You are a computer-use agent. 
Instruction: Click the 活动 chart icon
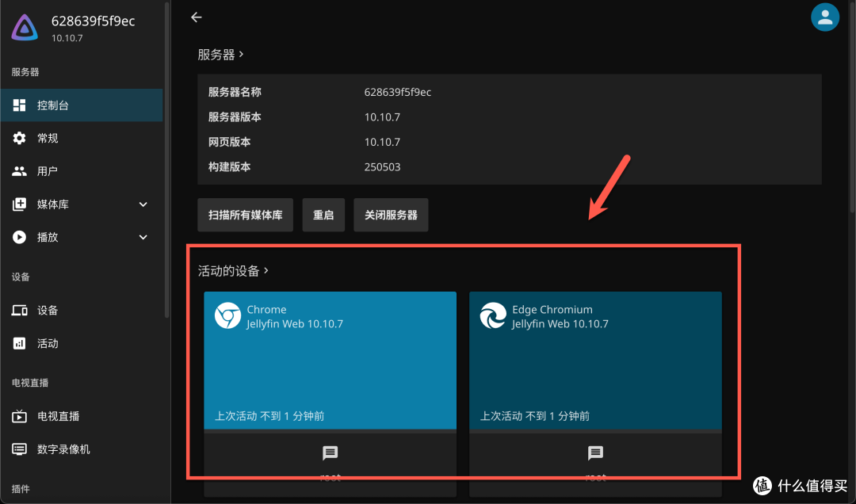tap(20, 343)
